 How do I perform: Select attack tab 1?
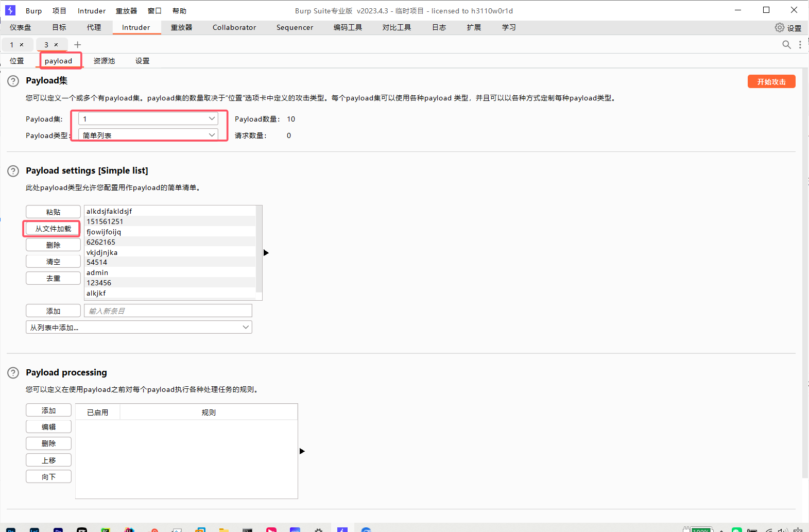(x=12, y=45)
